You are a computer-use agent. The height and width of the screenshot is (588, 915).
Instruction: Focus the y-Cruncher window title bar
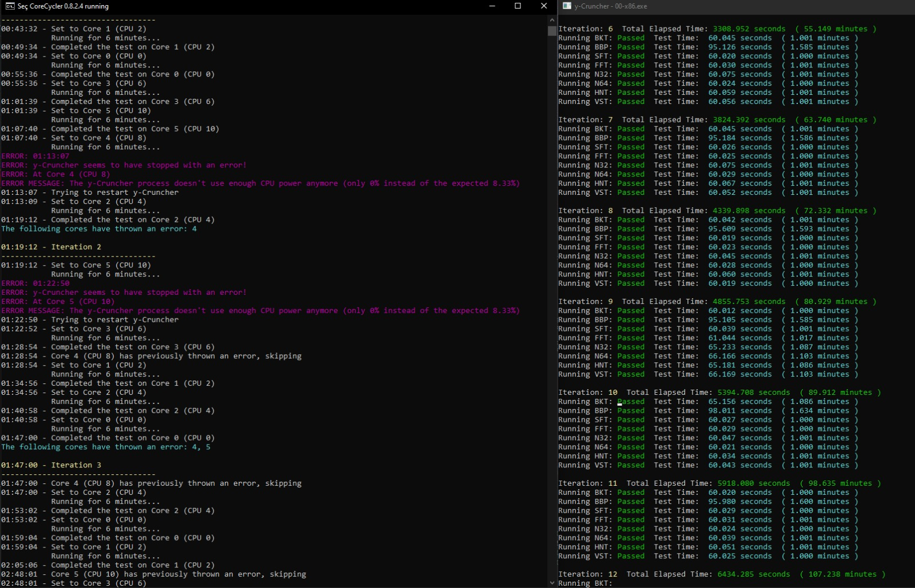click(743, 6)
